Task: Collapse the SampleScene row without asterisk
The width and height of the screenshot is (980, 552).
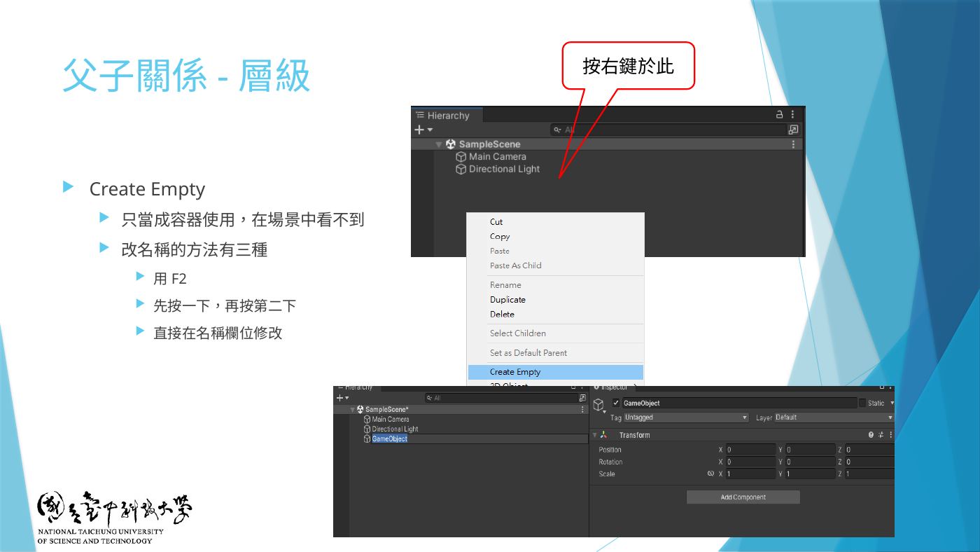Action: click(x=439, y=144)
